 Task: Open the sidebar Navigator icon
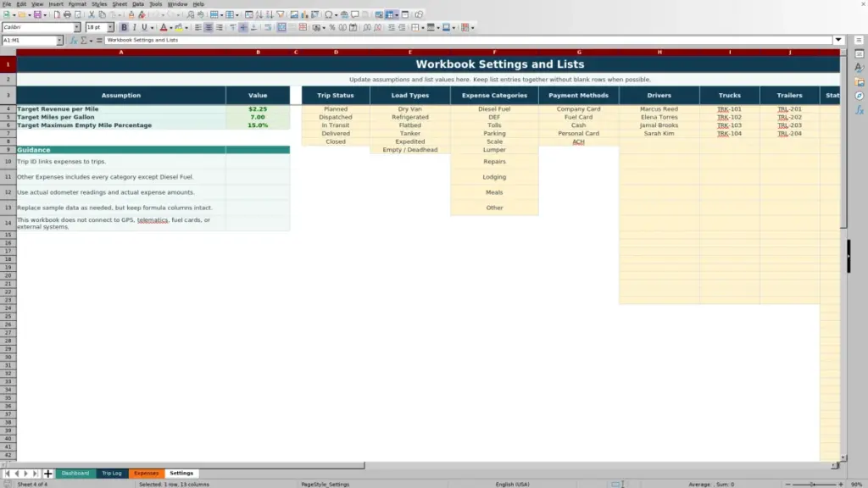[860, 96]
